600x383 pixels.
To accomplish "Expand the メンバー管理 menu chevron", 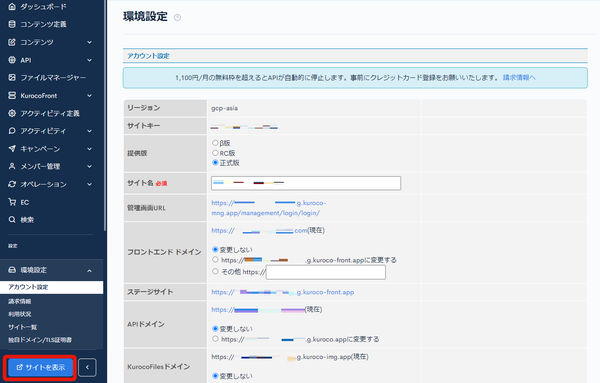I will point(89,166).
